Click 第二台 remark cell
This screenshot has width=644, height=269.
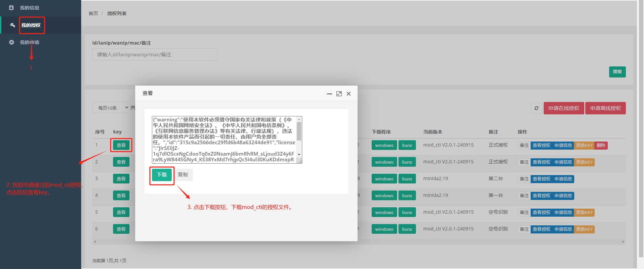[495, 178]
